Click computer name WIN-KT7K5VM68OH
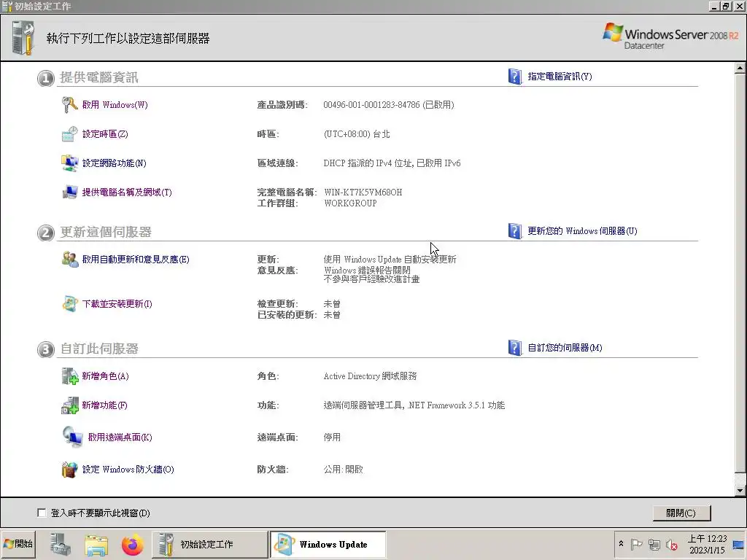 click(x=363, y=192)
